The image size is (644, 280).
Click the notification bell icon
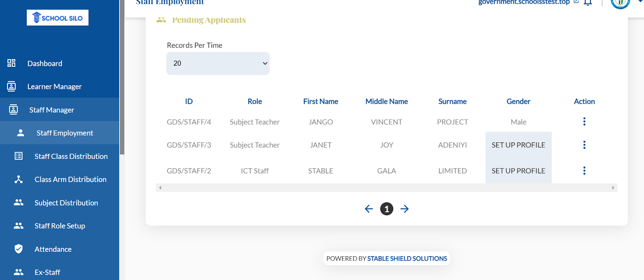tap(588, 2)
